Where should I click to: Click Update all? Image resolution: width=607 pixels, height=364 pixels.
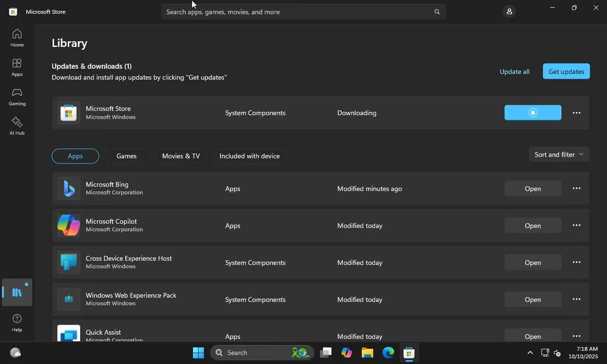[515, 72]
